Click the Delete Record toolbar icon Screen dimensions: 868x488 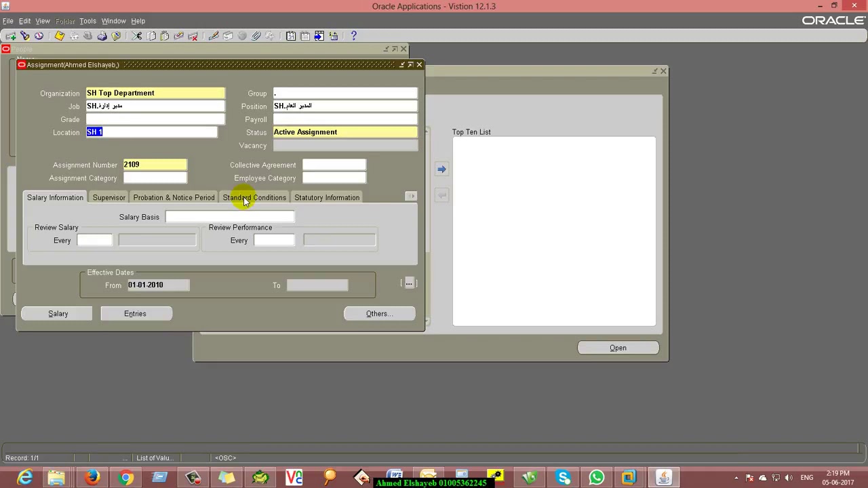(x=193, y=36)
